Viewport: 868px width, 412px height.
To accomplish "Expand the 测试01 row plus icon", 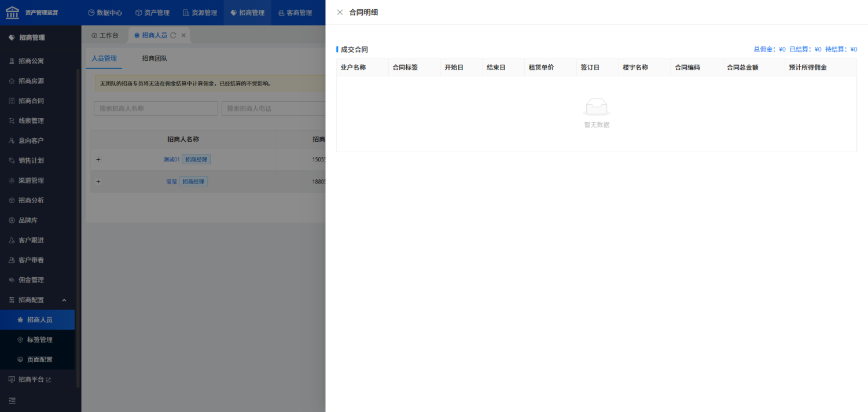I will tap(98, 160).
